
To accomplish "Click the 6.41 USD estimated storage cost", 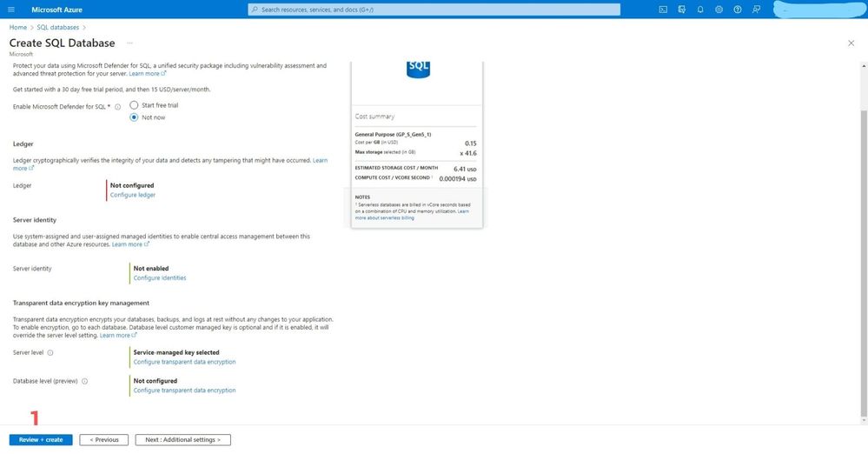I will [465, 169].
